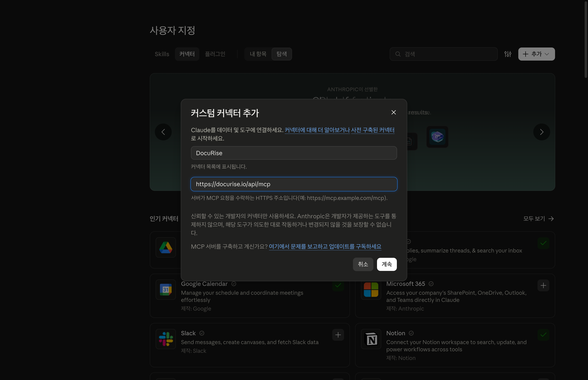Open 모두 보기 to view all connectors
The height and width of the screenshot is (380, 588).
click(538, 219)
